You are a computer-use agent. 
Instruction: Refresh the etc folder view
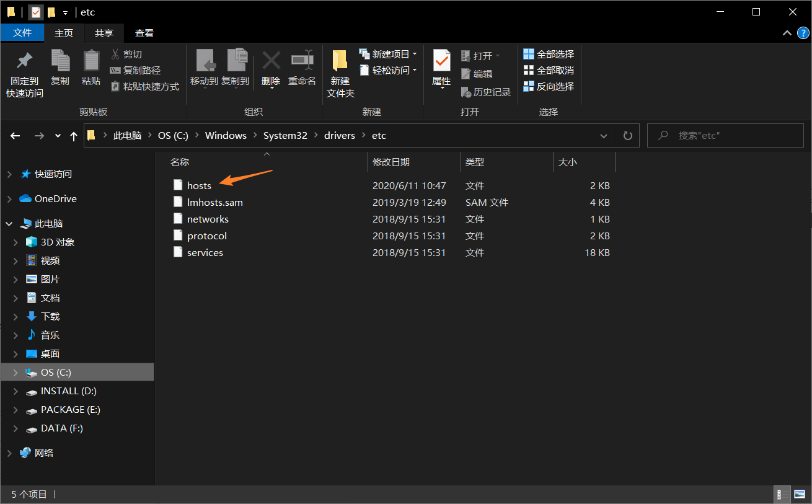coord(627,136)
